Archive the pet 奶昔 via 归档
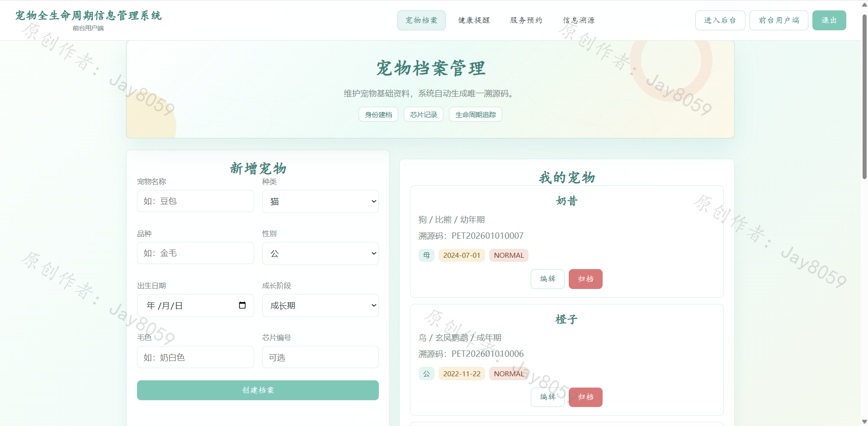Image resolution: width=868 pixels, height=426 pixels. tap(585, 279)
